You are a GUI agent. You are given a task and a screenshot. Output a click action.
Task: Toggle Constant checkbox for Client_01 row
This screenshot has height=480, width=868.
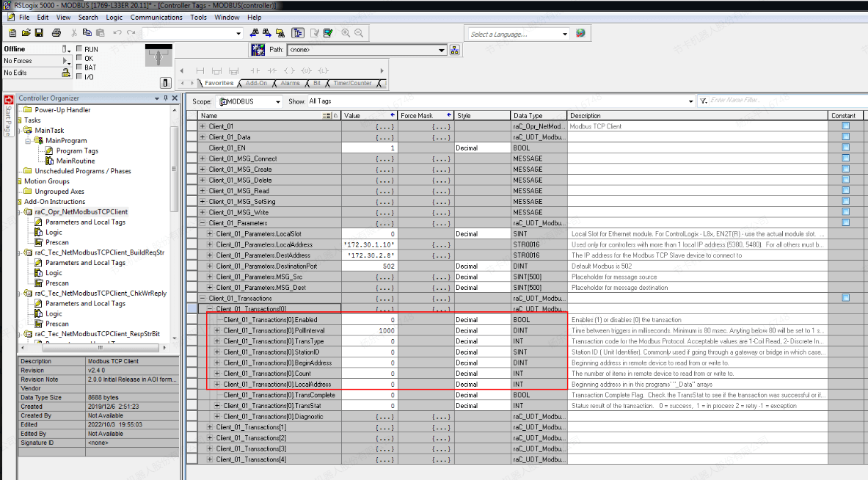[x=845, y=126]
